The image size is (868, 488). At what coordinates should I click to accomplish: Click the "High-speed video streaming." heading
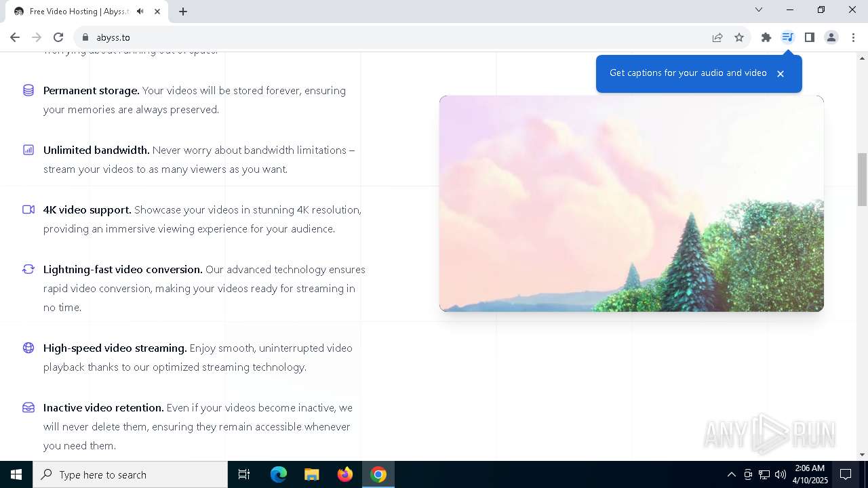(x=115, y=348)
